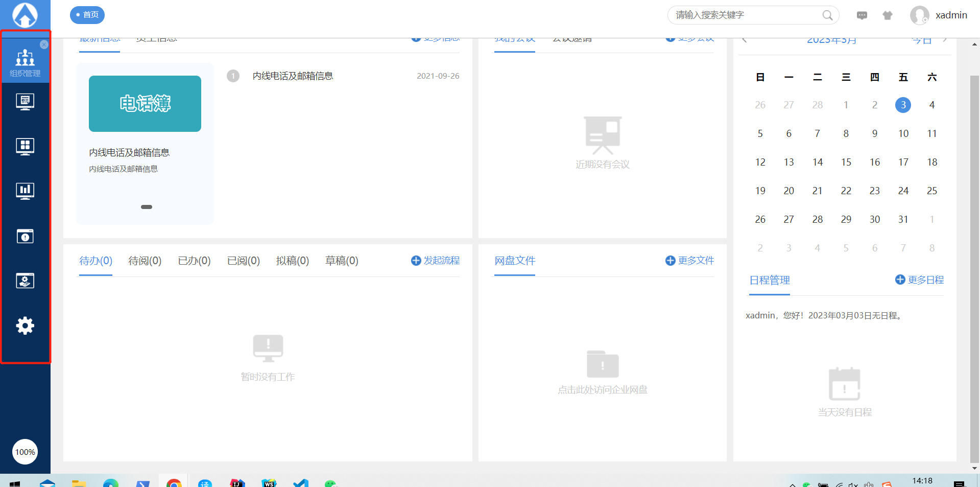The width and height of the screenshot is (980, 487).
Task: Collapse the sidebar using the small X
Action: tap(44, 44)
